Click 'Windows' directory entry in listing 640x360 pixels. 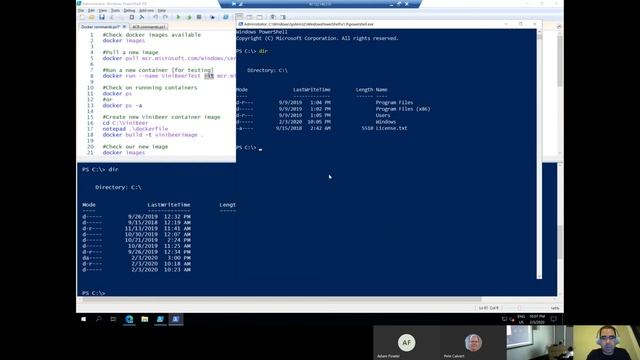point(386,122)
